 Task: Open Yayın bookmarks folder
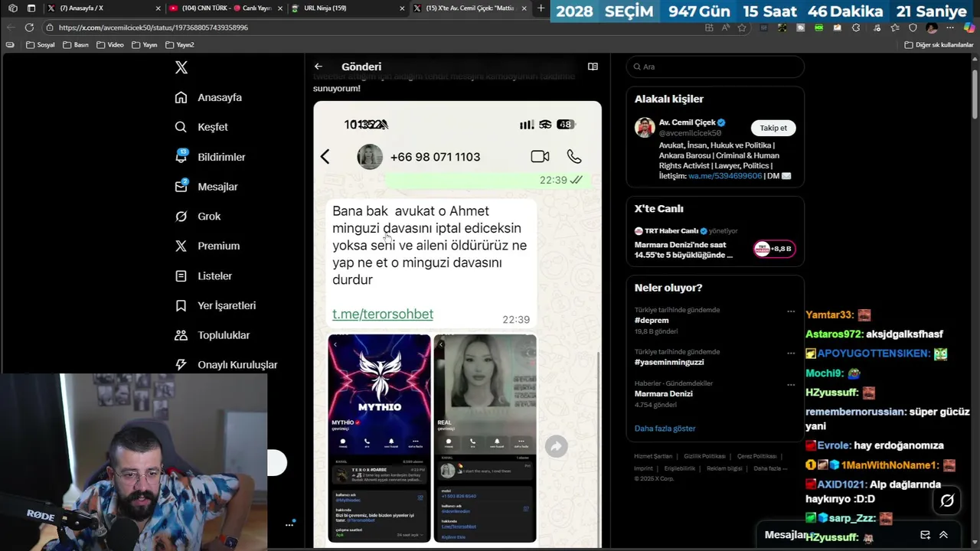point(145,45)
